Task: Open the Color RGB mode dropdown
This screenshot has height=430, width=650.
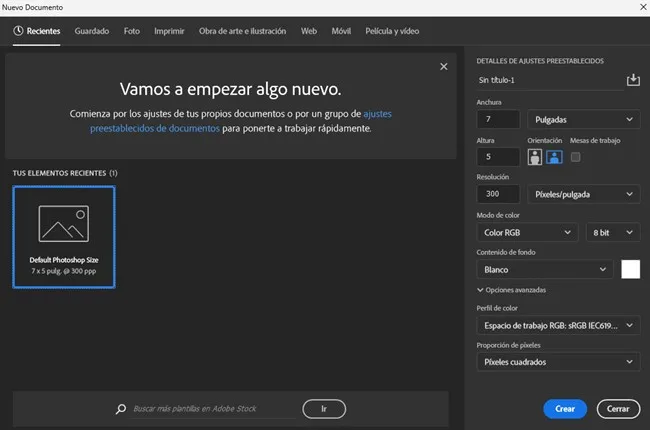Action: pyautogui.click(x=527, y=232)
